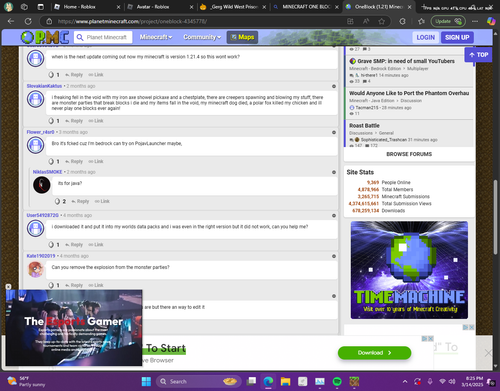
Task: Click the green Download ad button
Action: (x=374, y=353)
